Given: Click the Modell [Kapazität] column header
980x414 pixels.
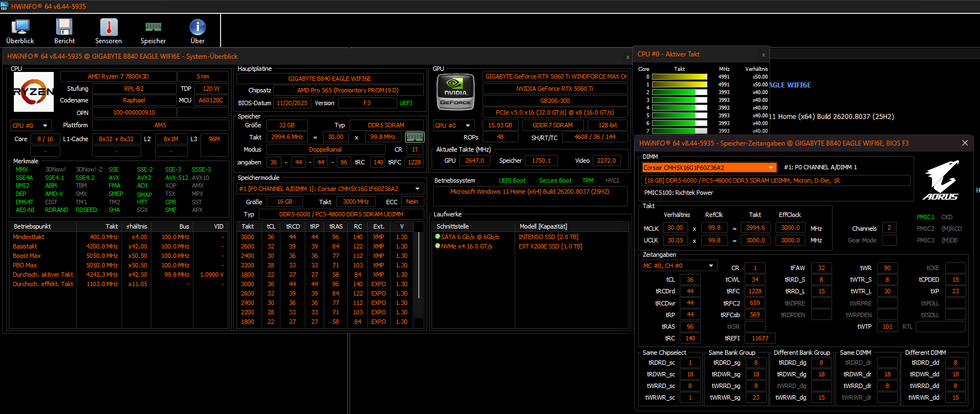Looking at the screenshot, I should pos(572,226).
